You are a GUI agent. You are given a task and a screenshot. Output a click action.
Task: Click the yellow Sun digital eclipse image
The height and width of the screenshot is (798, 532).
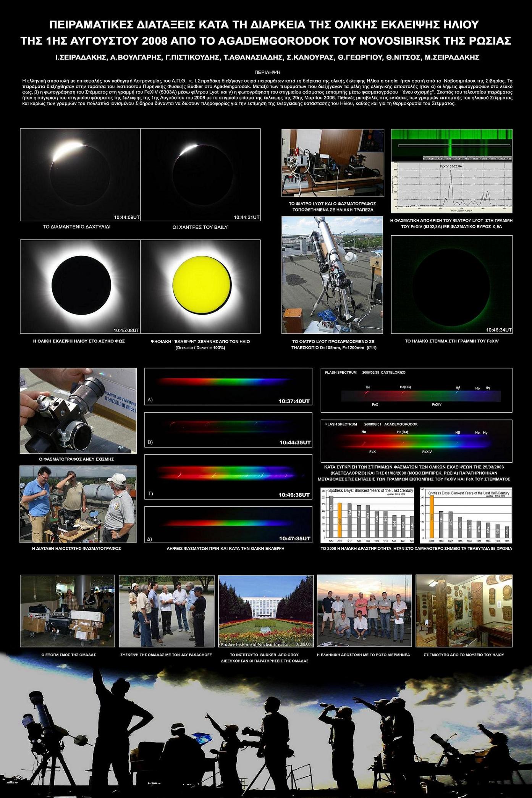[201, 286]
